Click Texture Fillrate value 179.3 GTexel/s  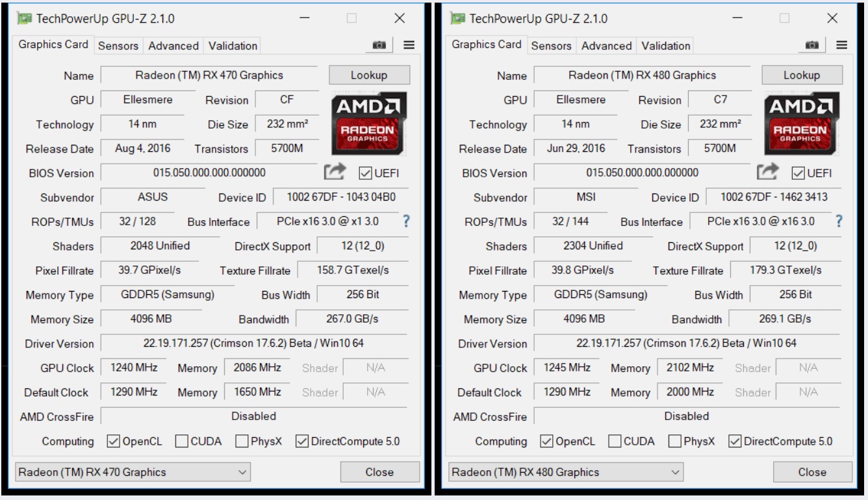pyautogui.click(x=785, y=270)
